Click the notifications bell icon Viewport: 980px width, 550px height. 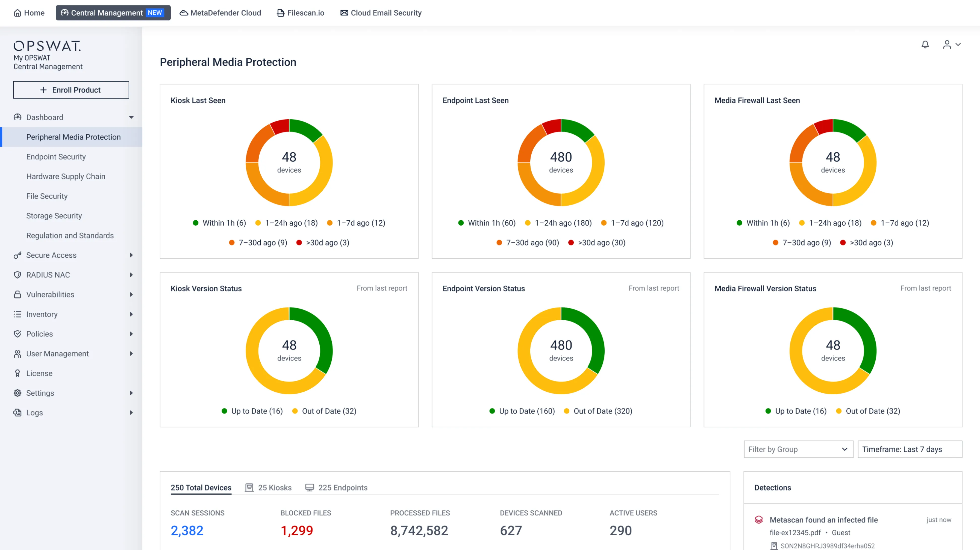pos(925,45)
